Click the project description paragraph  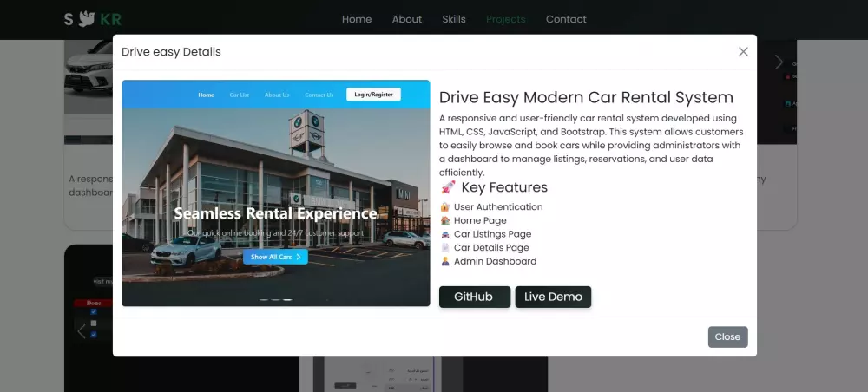point(591,146)
